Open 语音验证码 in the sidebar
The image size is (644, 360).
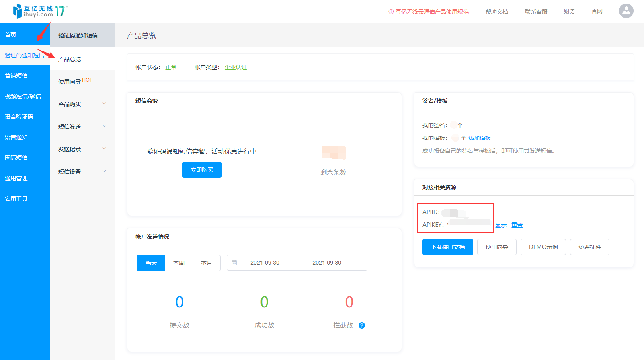tap(25, 117)
